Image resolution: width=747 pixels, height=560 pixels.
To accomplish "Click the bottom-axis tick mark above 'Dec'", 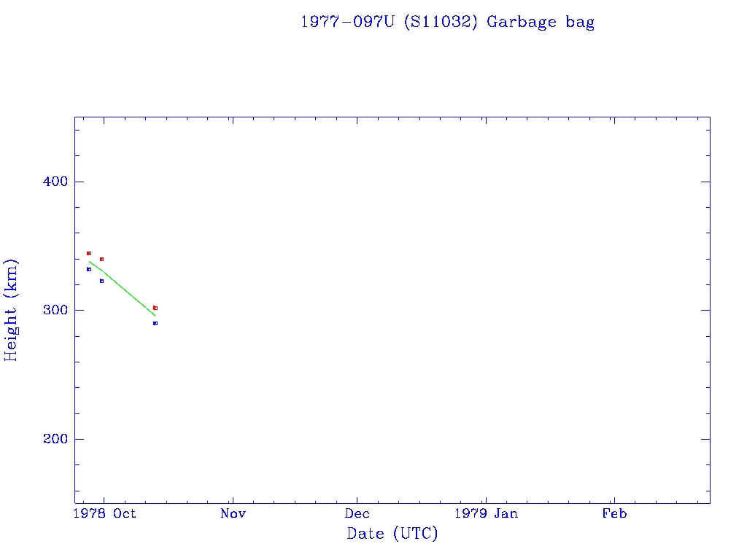I will point(357,499).
